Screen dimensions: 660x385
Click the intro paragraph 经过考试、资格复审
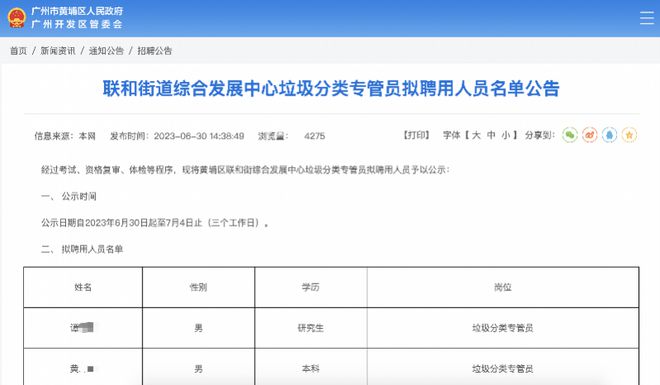coord(245,170)
